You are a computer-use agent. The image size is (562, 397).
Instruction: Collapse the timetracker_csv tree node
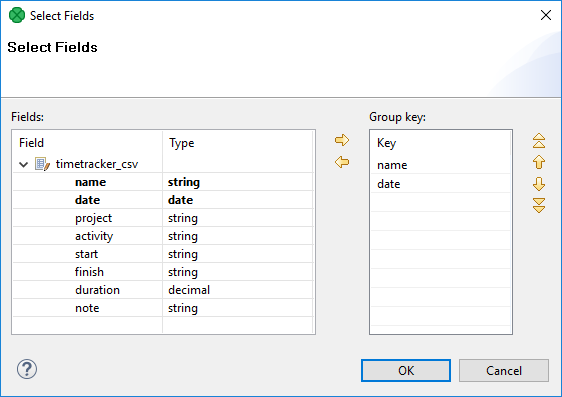pyautogui.click(x=24, y=164)
